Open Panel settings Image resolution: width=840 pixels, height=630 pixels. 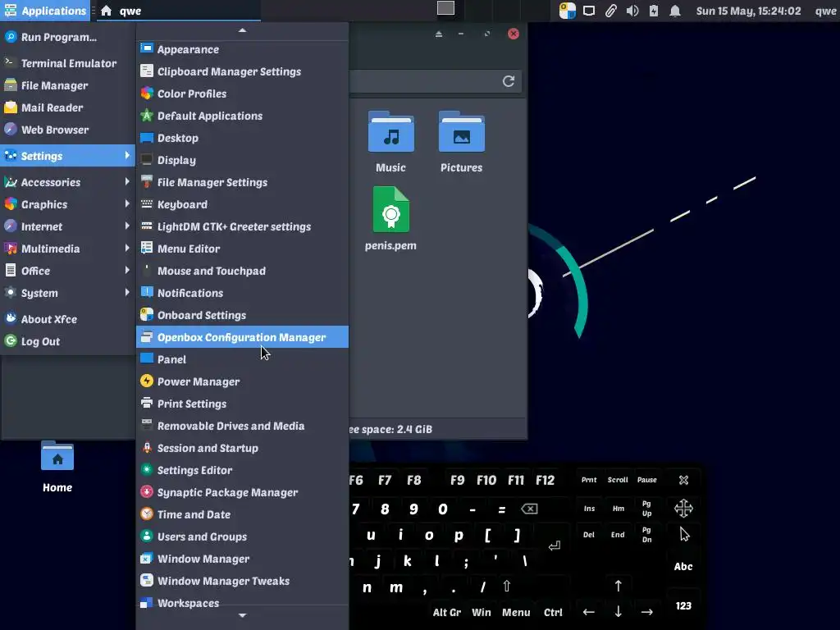[x=242, y=359]
